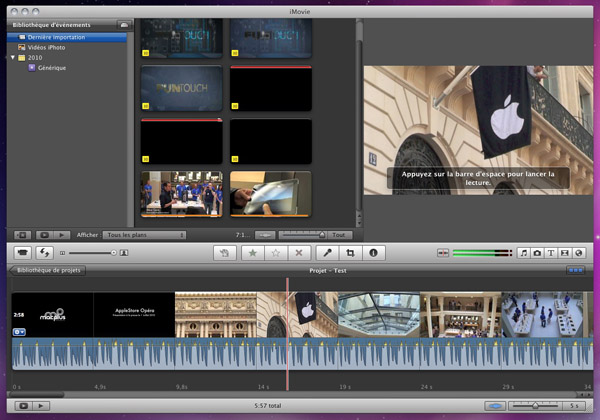Image resolution: width=600 pixels, height=420 pixels.
Task: Toggle audio waveforms in event browser
Action: (265, 235)
